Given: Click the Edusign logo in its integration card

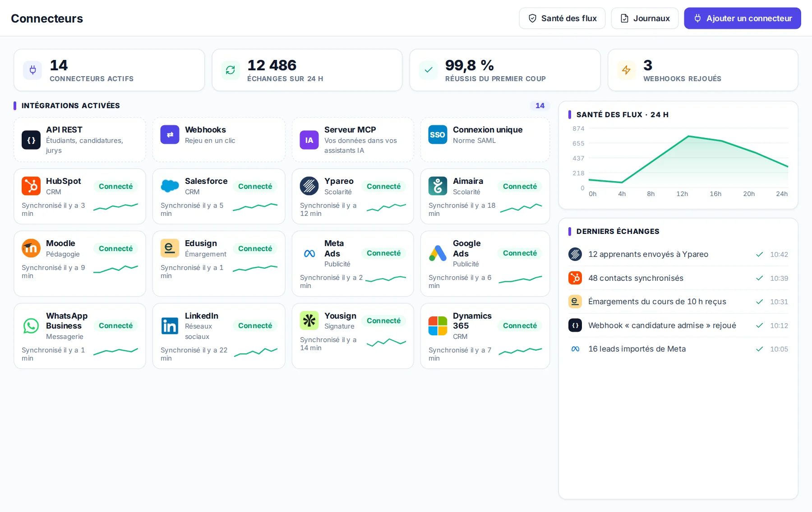Looking at the screenshot, I should pos(170,248).
